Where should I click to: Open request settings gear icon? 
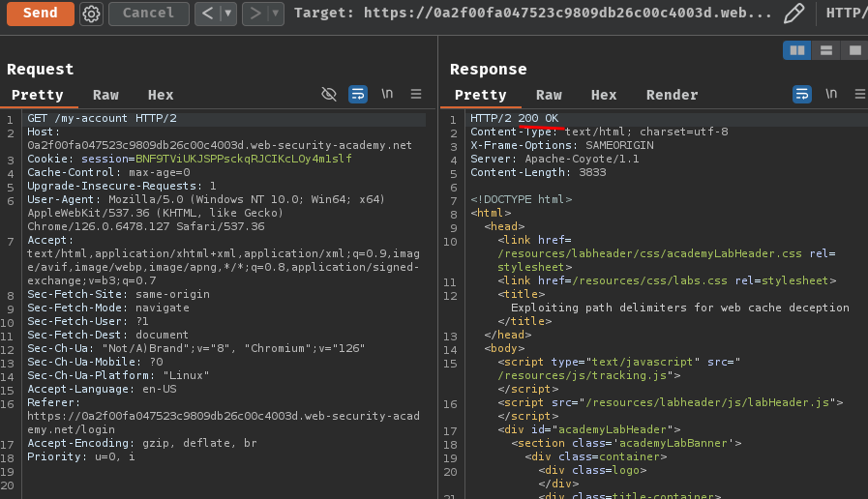91,14
